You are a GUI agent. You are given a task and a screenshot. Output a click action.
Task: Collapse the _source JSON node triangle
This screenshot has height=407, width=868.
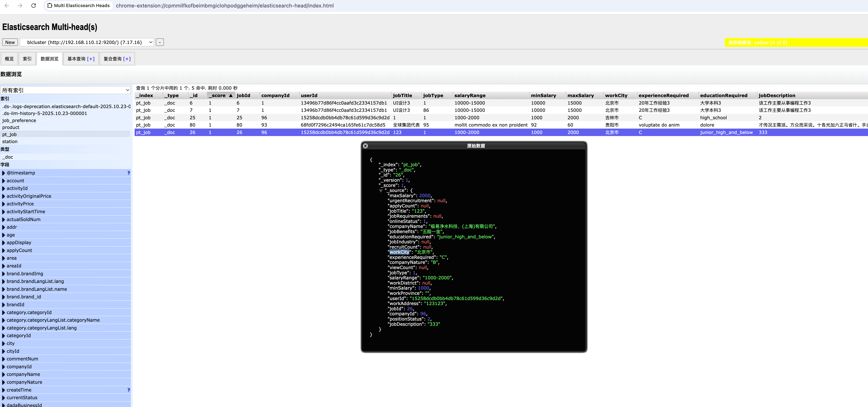click(381, 191)
